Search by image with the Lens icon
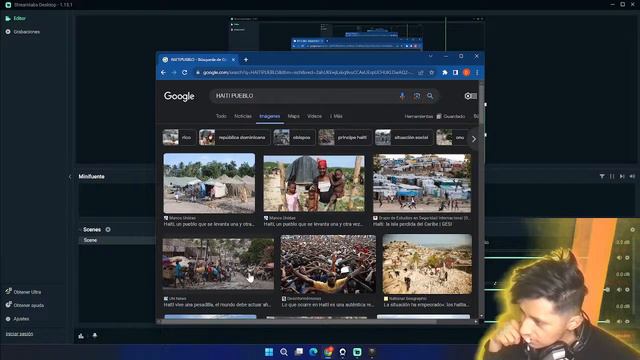Screen dimensions: 640x360 pyautogui.click(x=417, y=96)
